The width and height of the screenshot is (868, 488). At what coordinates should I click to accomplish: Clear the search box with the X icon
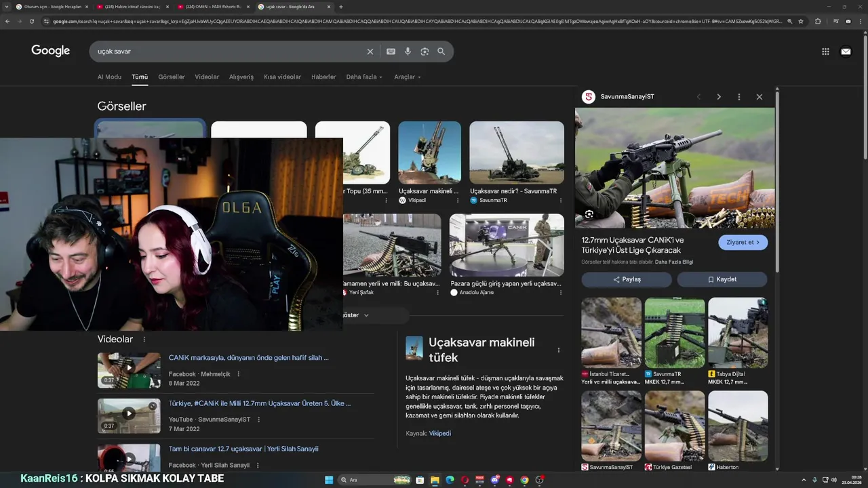click(x=370, y=52)
